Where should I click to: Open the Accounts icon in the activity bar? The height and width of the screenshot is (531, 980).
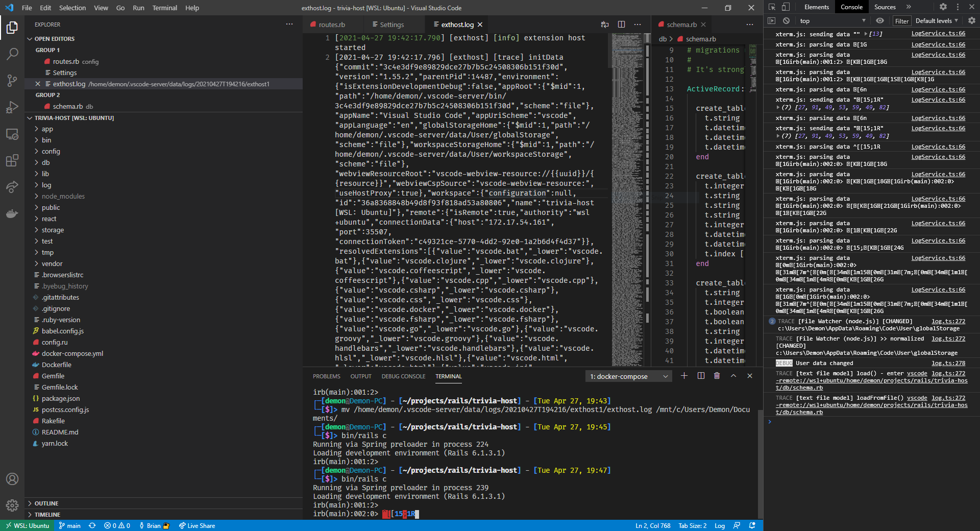click(x=12, y=479)
